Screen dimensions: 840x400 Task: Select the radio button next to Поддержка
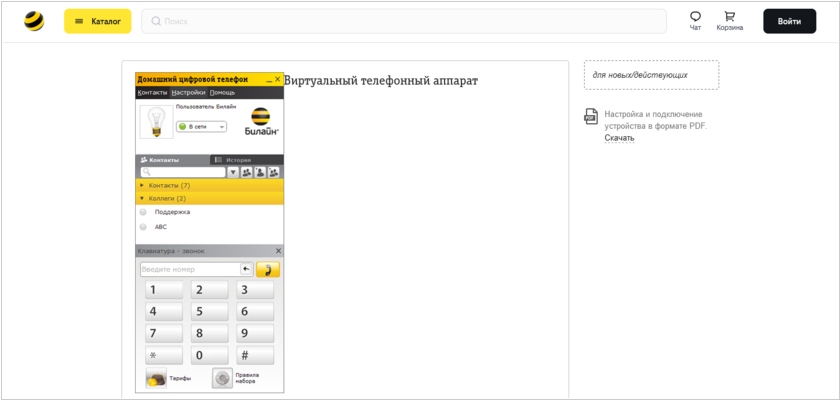point(144,212)
